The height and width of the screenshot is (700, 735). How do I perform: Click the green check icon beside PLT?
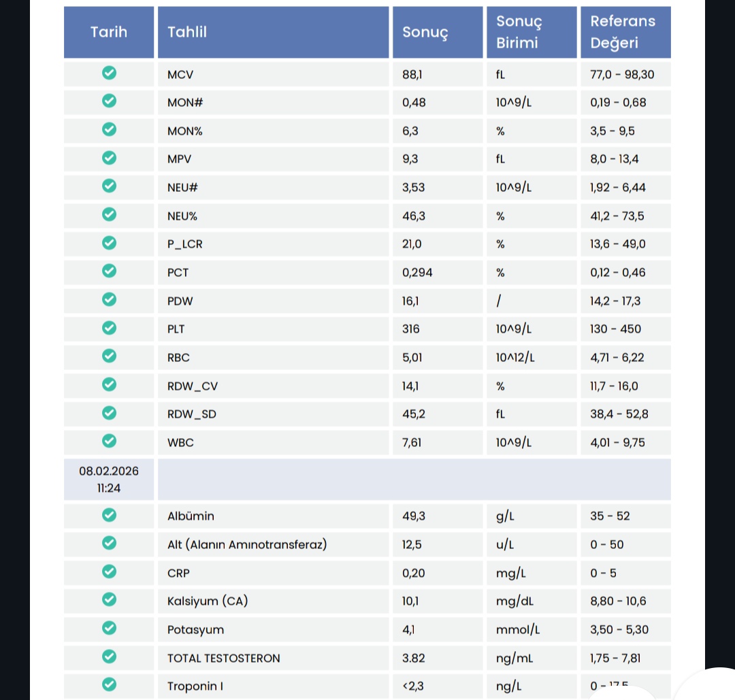(109, 328)
